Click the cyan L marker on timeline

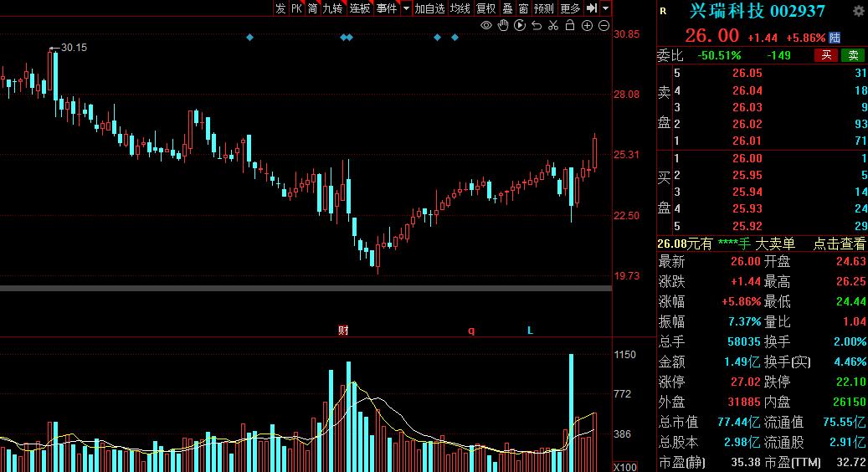click(x=530, y=331)
